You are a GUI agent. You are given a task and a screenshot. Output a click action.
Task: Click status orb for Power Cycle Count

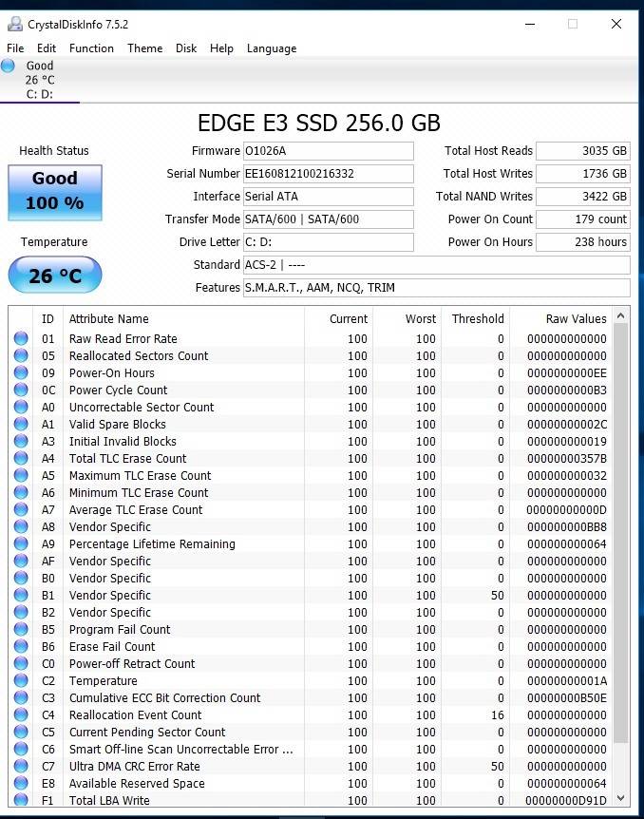coord(21,390)
